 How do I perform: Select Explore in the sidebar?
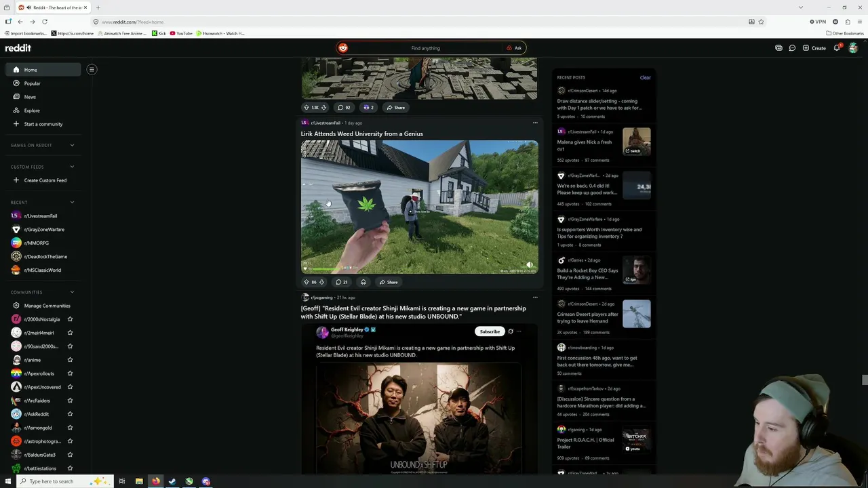click(x=43, y=110)
